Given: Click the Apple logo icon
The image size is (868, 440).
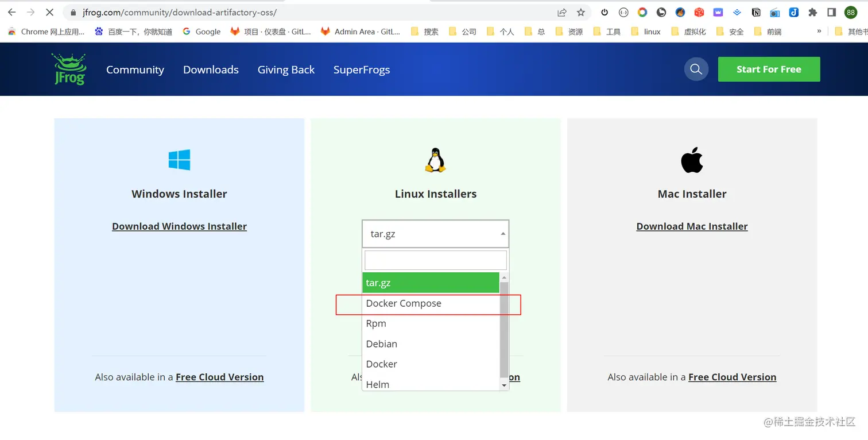Looking at the screenshot, I should click(692, 160).
